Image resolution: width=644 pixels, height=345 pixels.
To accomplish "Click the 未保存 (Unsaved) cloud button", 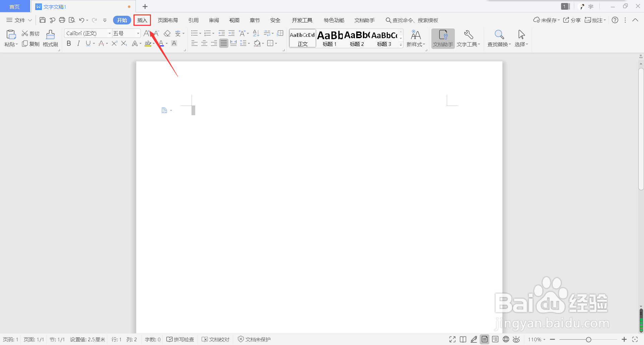I will point(546,20).
